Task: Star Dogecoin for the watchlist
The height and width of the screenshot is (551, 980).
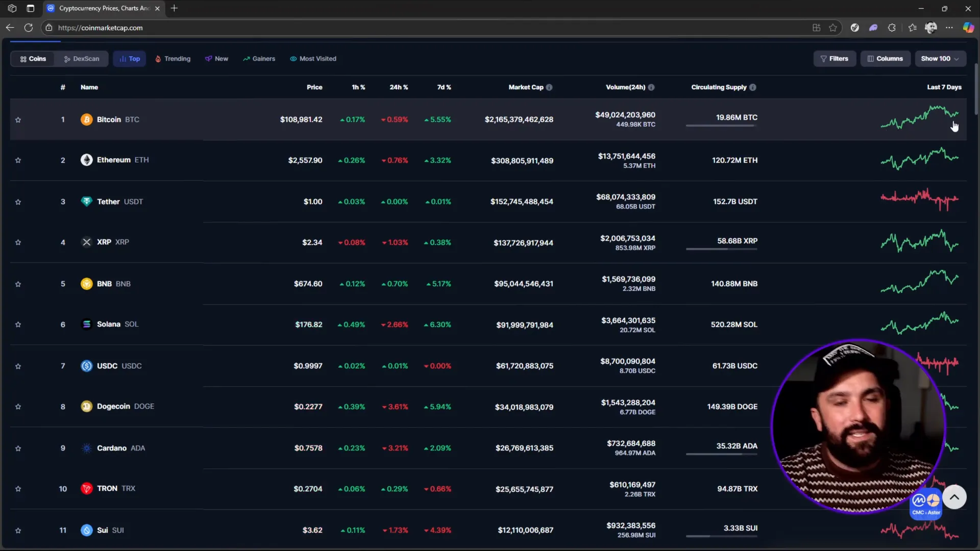Action: pos(18,407)
